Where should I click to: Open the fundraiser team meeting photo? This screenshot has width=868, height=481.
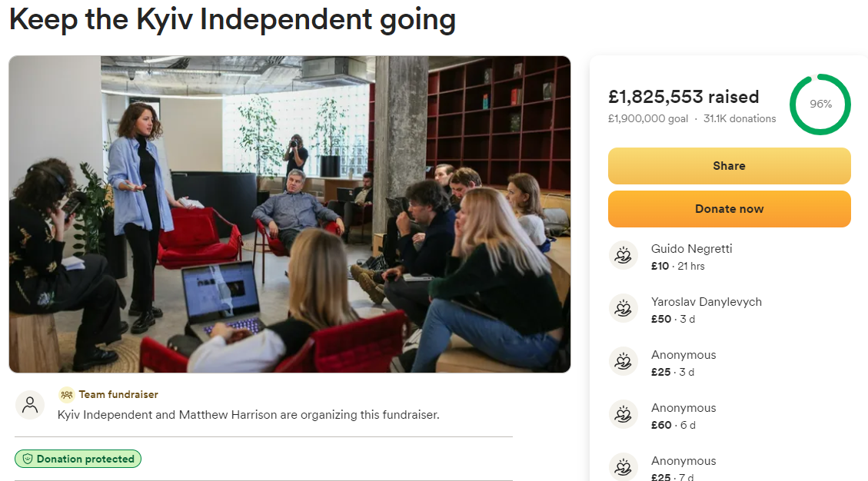pyautogui.click(x=290, y=214)
